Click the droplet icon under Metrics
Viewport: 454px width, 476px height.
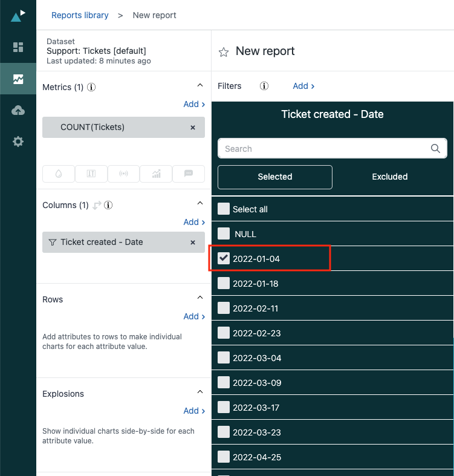coord(59,174)
